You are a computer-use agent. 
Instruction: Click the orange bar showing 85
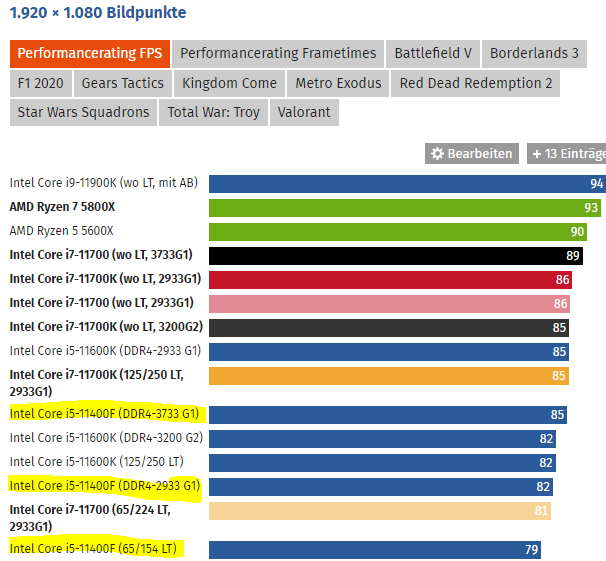[389, 376]
